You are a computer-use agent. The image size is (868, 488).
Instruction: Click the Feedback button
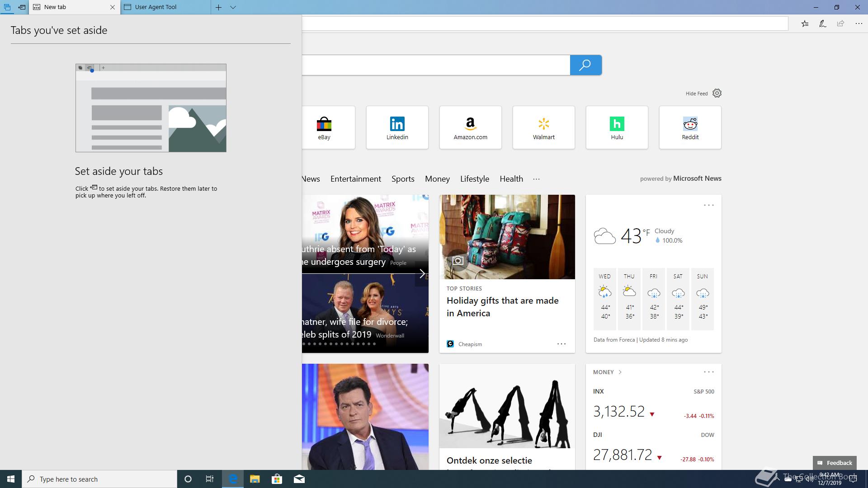[x=835, y=463]
